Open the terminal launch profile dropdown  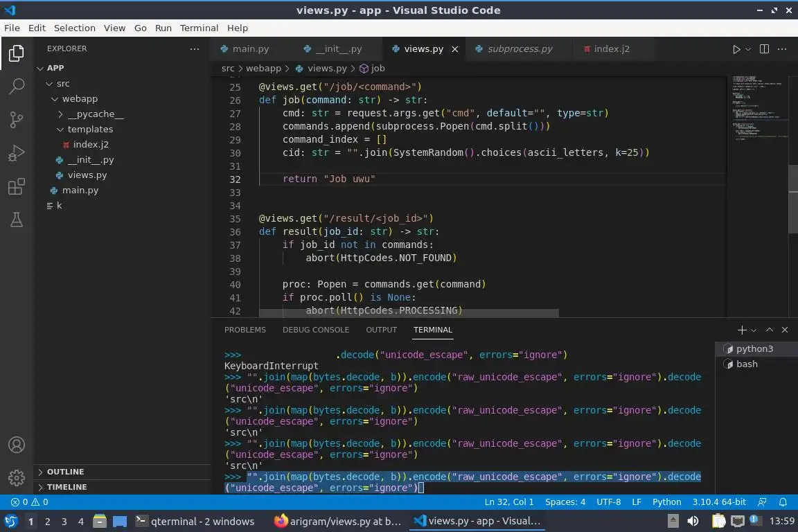point(754,330)
